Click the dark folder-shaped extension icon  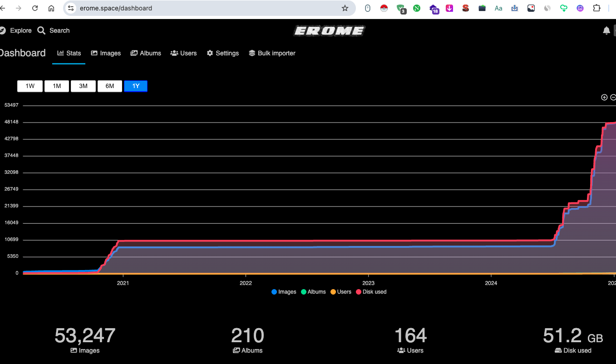482,8
